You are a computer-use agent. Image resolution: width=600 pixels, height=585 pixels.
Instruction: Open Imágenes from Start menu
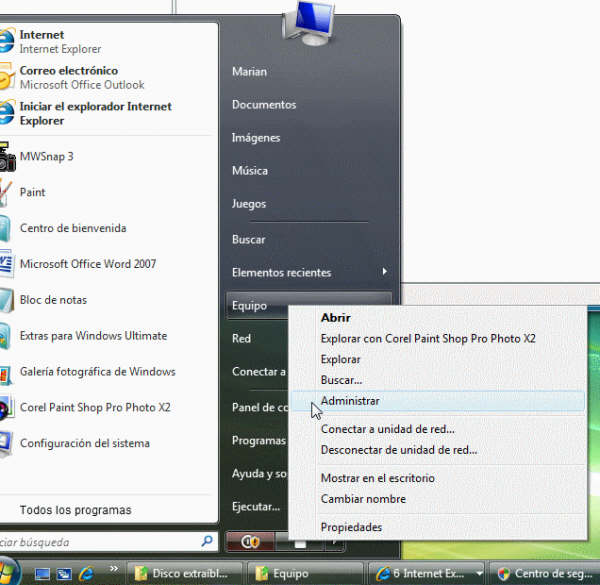pyautogui.click(x=256, y=138)
